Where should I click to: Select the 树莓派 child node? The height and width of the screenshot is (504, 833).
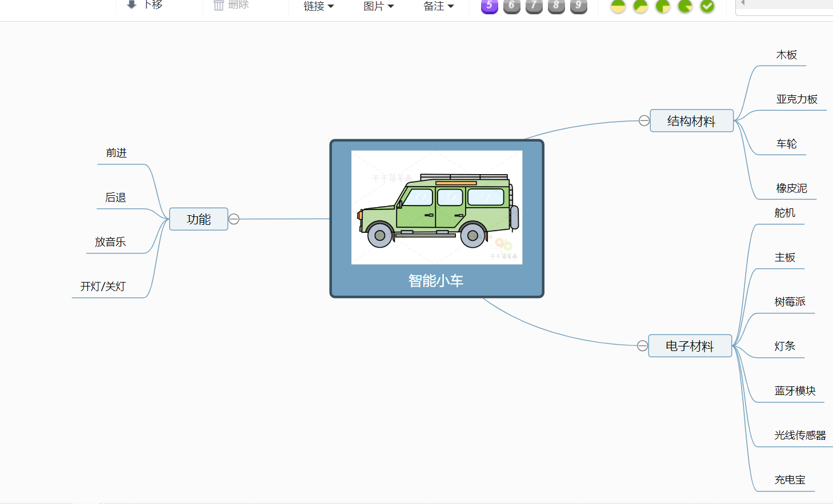(790, 302)
